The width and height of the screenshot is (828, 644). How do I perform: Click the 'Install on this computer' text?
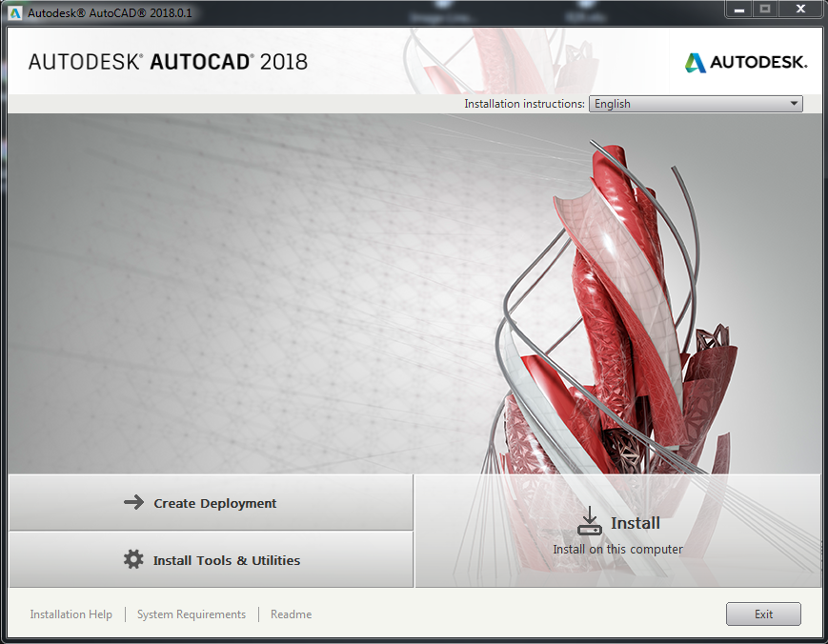[x=617, y=549]
